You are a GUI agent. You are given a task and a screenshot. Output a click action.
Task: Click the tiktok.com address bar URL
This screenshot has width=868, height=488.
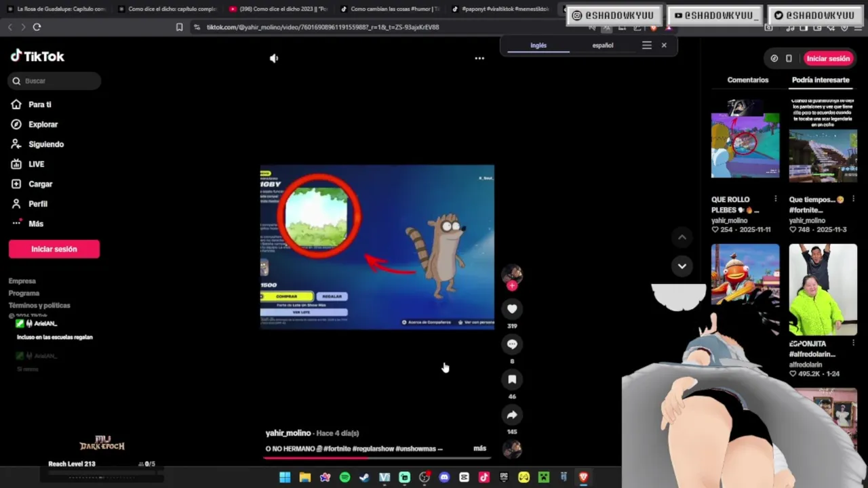323,27
